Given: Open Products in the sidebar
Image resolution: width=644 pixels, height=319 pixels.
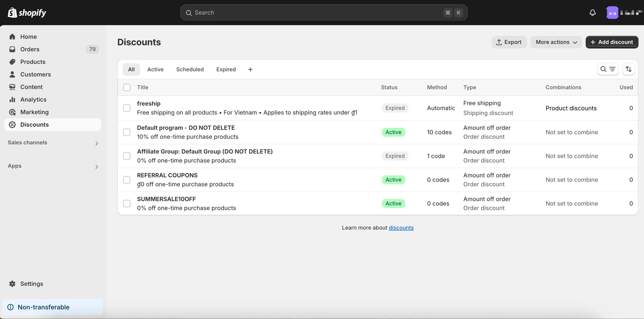Looking at the screenshot, I should point(53,62).
